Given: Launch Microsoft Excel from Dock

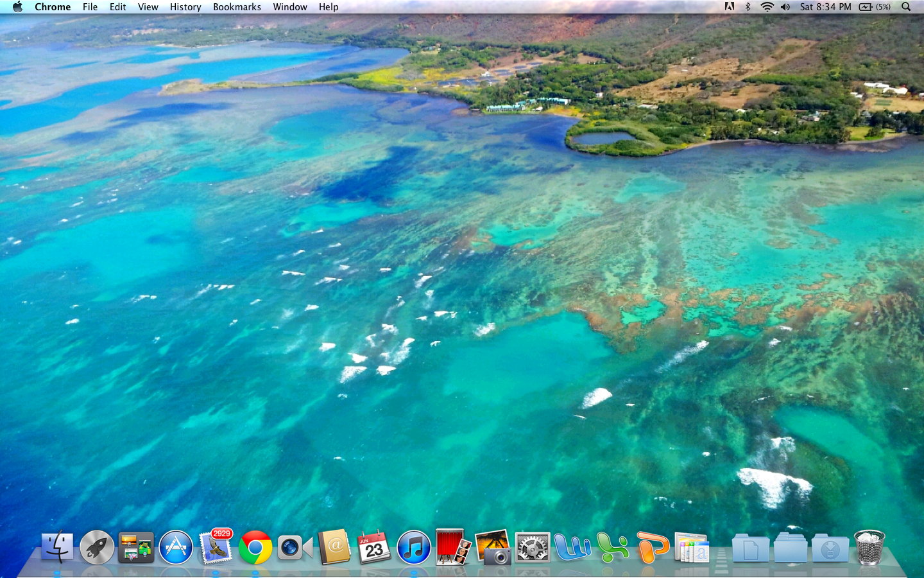Looking at the screenshot, I should (x=612, y=547).
